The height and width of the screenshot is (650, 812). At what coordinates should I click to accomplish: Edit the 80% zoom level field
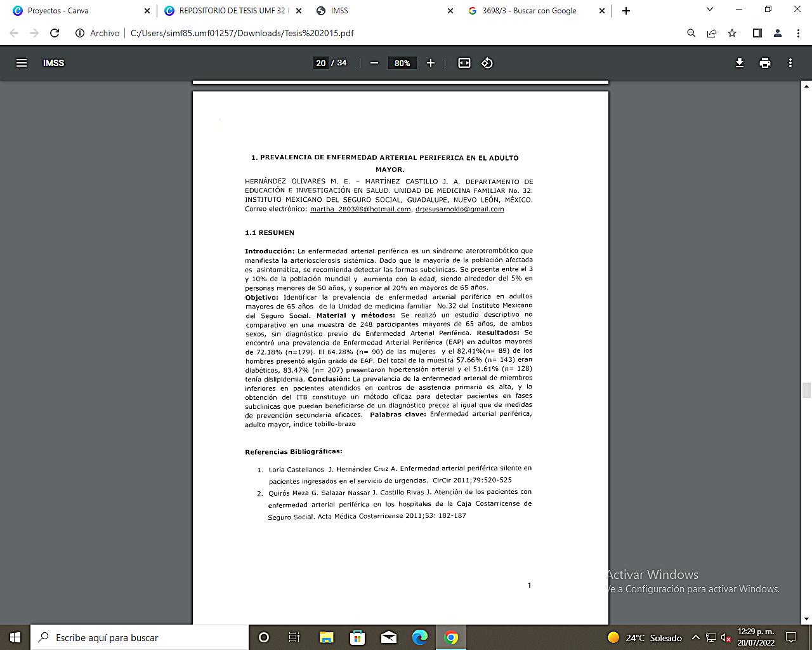point(402,63)
